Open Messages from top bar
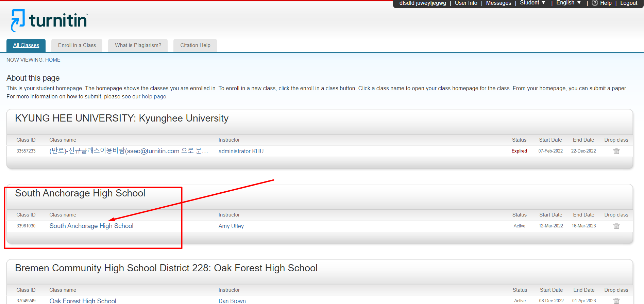 498,3
